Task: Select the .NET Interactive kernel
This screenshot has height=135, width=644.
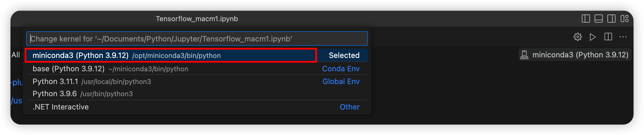Action: [x=61, y=107]
